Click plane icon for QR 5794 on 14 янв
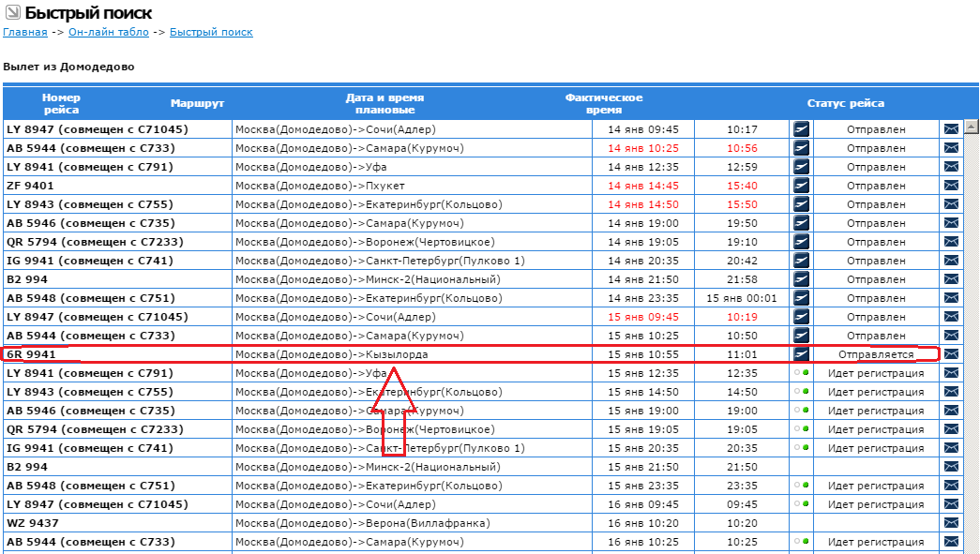 pyautogui.click(x=801, y=242)
